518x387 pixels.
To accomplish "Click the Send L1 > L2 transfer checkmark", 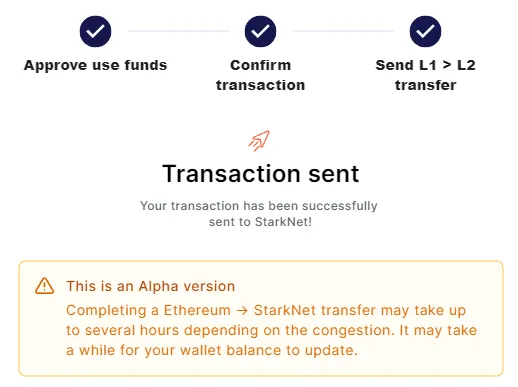I will pos(425,31).
